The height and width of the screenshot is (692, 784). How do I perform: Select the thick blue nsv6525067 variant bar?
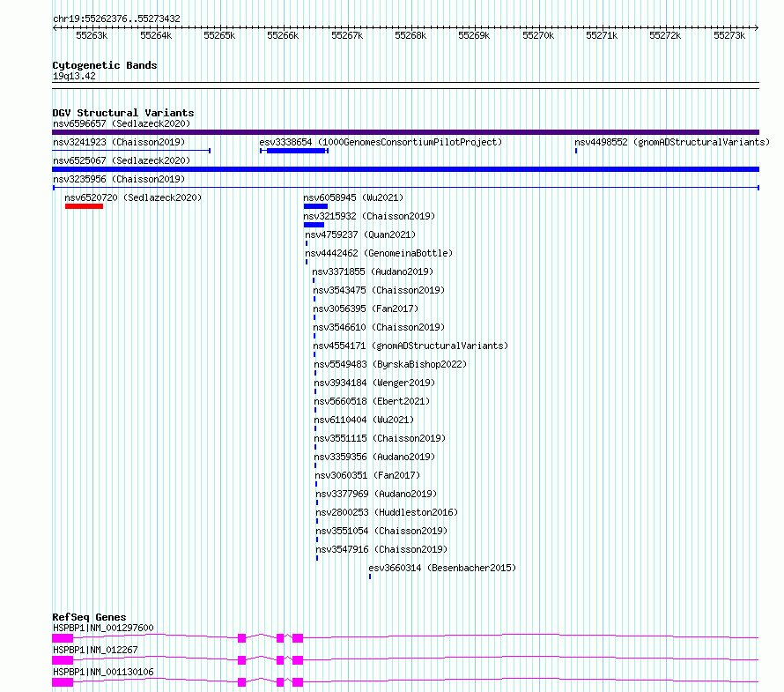pos(405,169)
